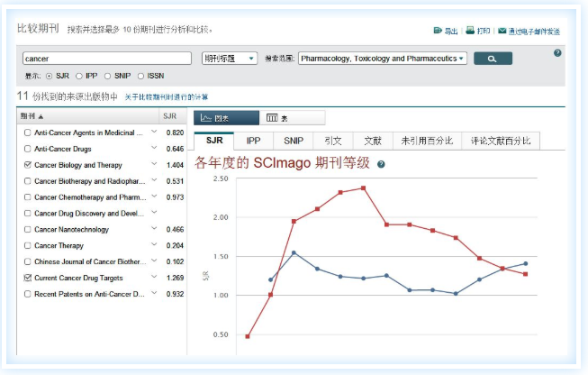Screen dimensions: 588x375
Task: Click the send by email envelope icon
Action: click(502, 31)
